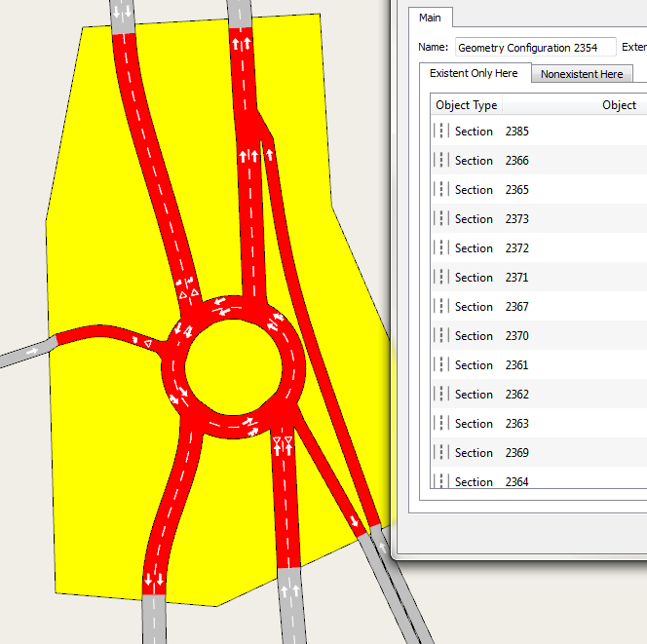The image size is (647, 644).
Task: Click the Section icon for row 2373
Action: point(441,219)
